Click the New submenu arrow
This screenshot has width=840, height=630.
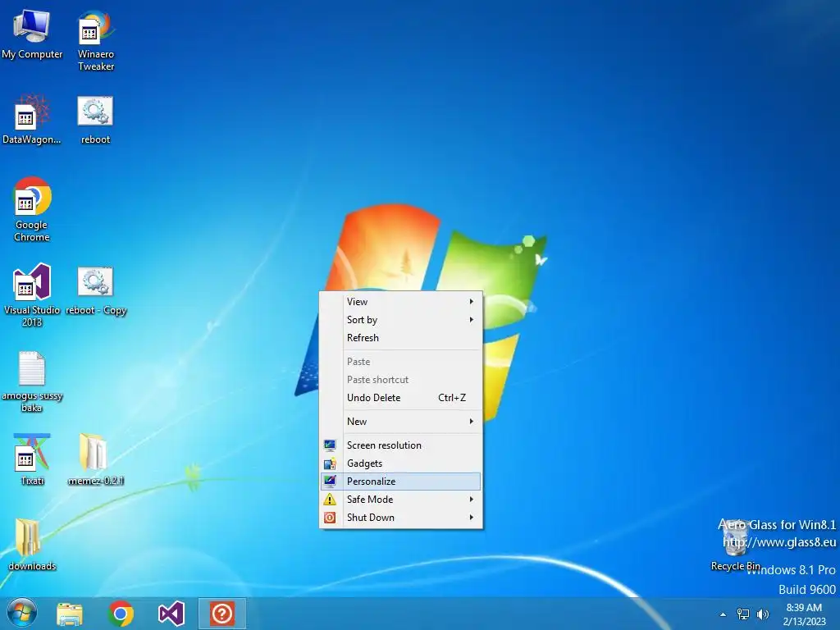(472, 422)
